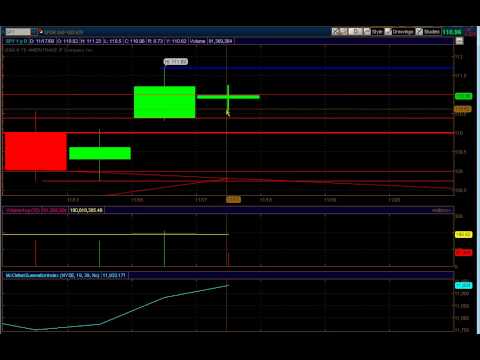Click the pencil icon beside Drawings
This screenshot has width=480, height=360.
point(388,32)
